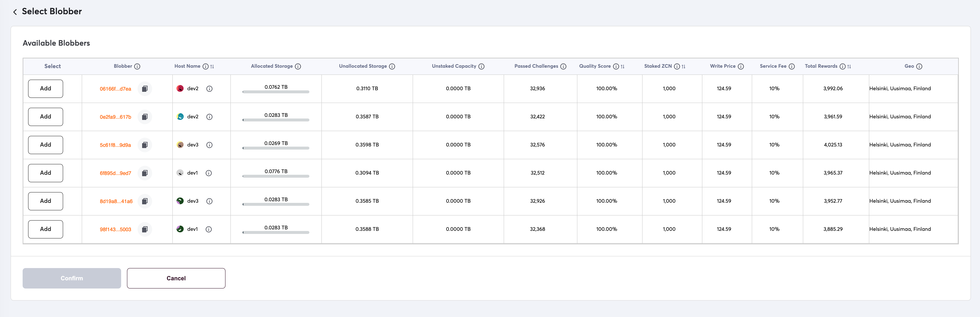Sort table by Staked ZCN
The height and width of the screenshot is (317, 980).
click(x=683, y=66)
